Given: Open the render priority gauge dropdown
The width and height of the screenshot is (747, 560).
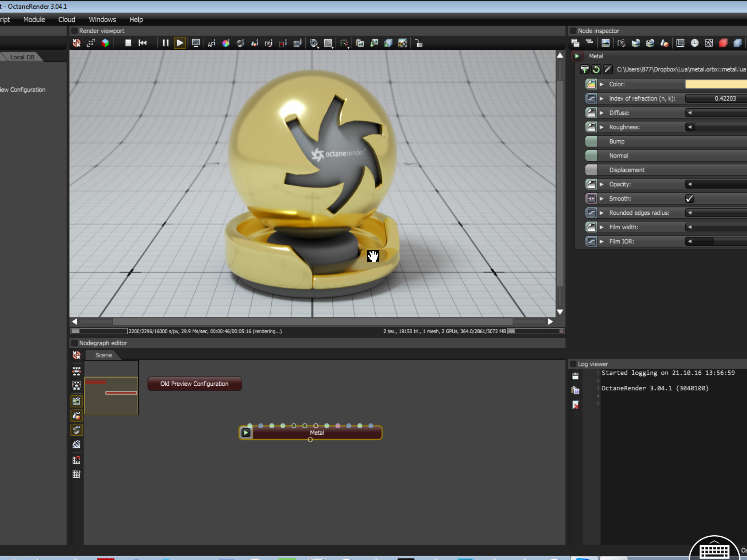Looking at the screenshot, I should (x=344, y=43).
